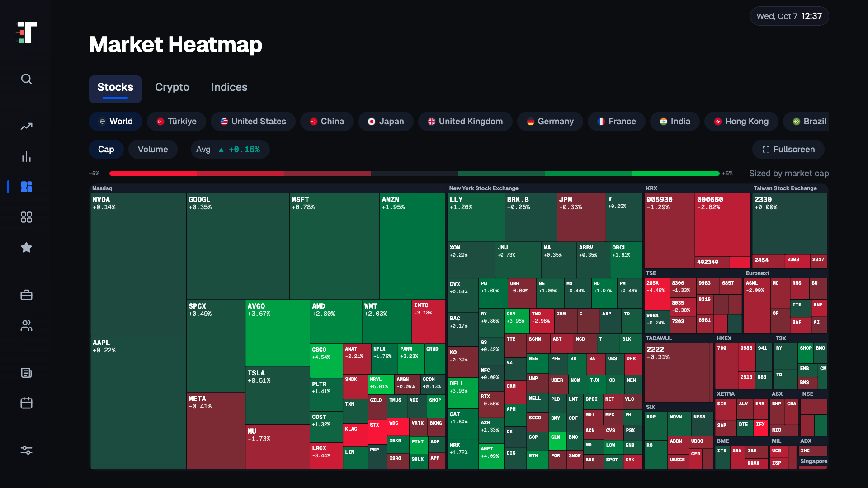Open the GOOGL heatmap tile
The image size is (868, 488).
pyautogui.click(x=238, y=246)
